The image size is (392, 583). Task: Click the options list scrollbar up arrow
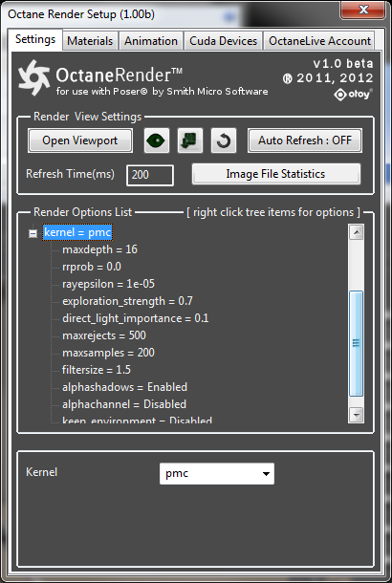coord(357,232)
